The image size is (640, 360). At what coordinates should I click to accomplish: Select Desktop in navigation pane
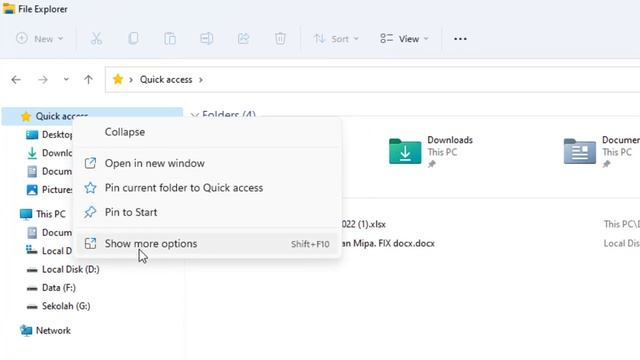click(57, 135)
